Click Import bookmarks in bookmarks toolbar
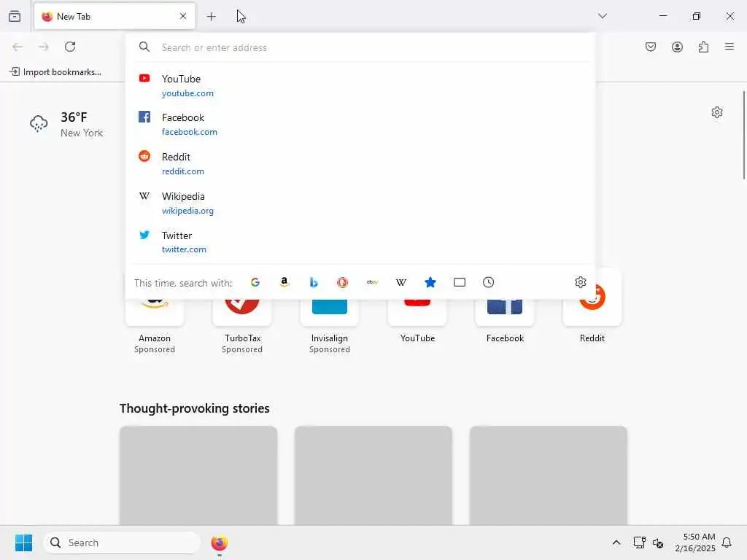 [55, 72]
